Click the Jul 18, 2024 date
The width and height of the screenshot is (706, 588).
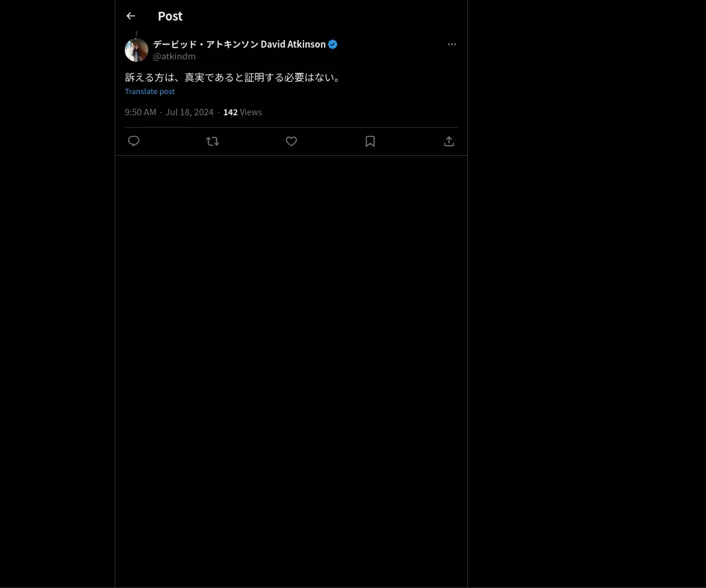[189, 112]
